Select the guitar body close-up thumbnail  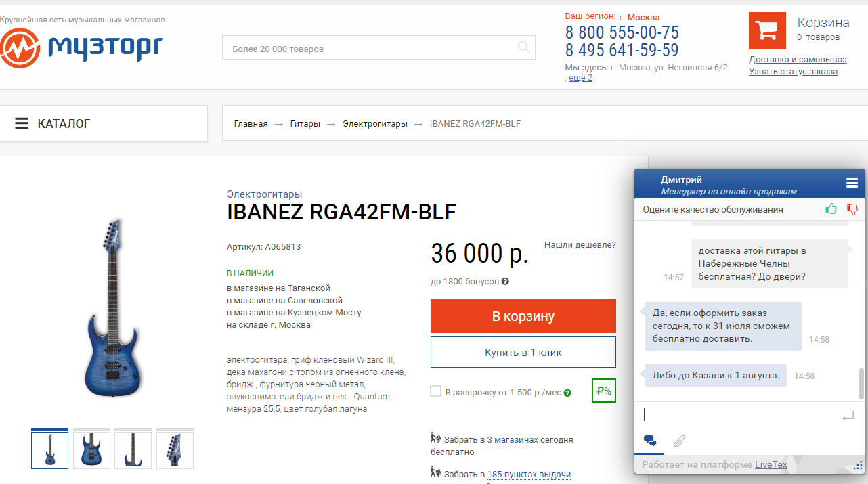(x=91, y=449)
